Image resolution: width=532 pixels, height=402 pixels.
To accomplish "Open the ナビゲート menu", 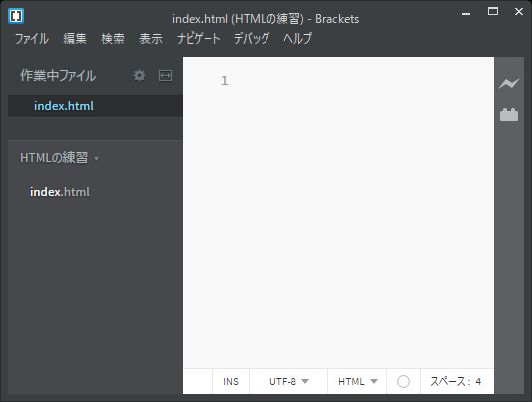I will click(x=199, y=38).
